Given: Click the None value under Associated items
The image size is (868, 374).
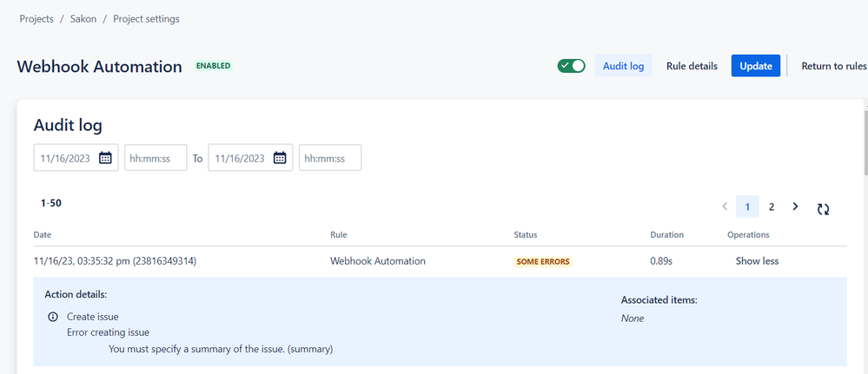Looking at the screenshot, I should (633, 318).
